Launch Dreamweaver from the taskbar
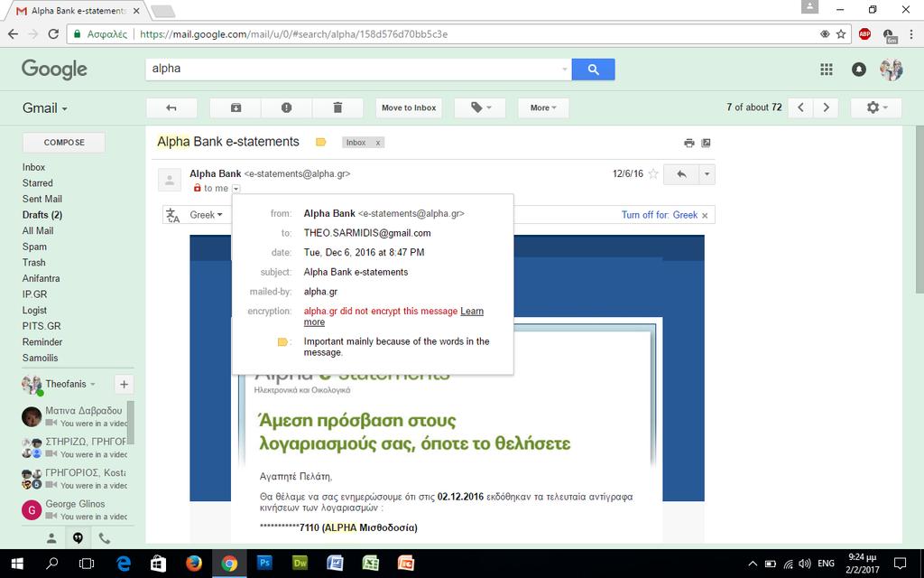 [x=300, y=564]
